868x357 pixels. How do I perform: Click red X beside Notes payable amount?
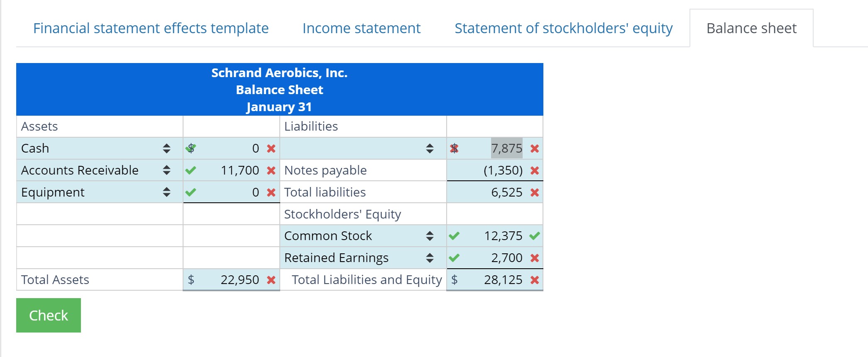click(x=535, y=170)
